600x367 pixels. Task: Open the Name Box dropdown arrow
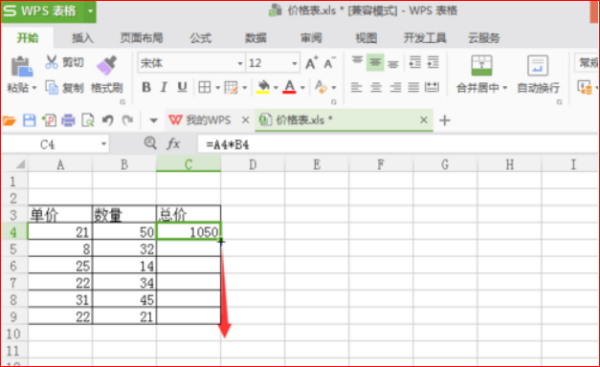[103, 144]
